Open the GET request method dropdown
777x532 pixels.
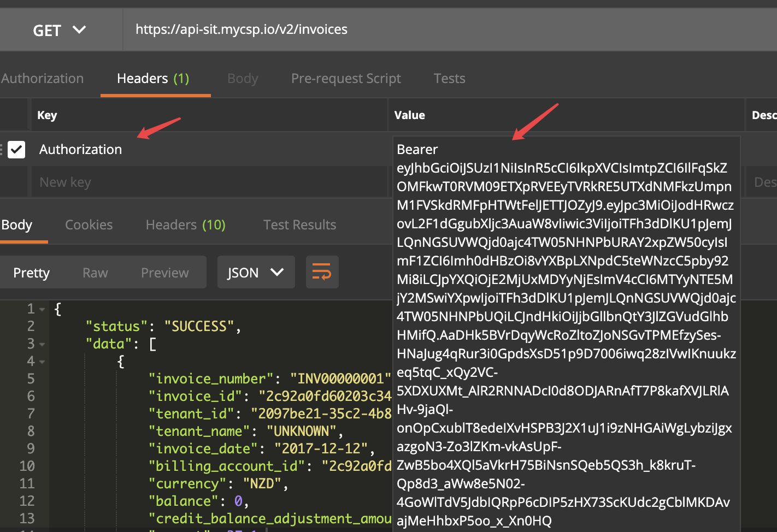(x=60, y=29)
